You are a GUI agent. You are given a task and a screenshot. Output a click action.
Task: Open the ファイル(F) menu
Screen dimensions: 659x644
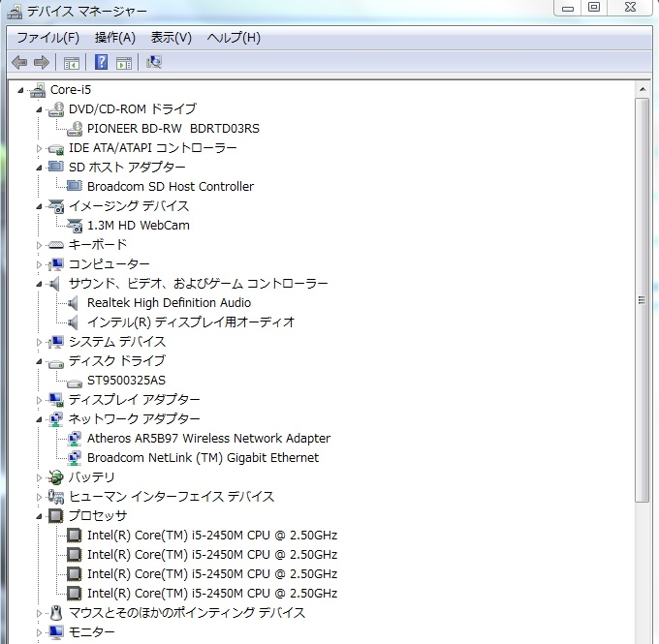[47, 38]
